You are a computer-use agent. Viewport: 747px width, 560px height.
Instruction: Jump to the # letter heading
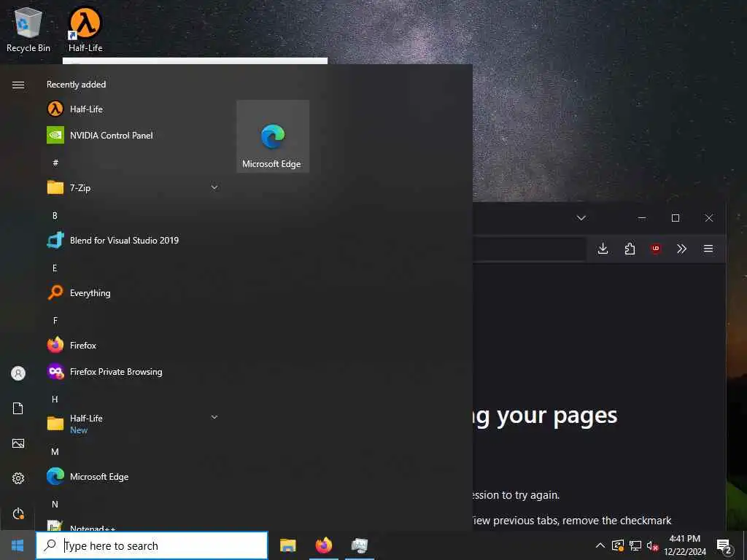click(55, 163)
